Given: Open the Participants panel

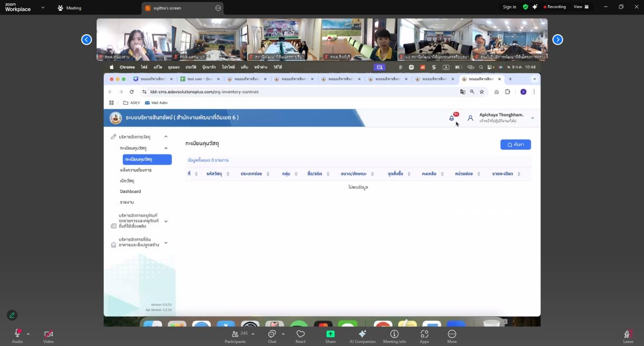Looking at the screenshot, I should [x=235, y=334].
